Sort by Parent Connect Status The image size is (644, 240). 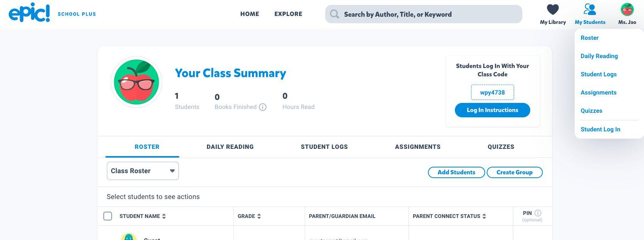coord(484,216)
